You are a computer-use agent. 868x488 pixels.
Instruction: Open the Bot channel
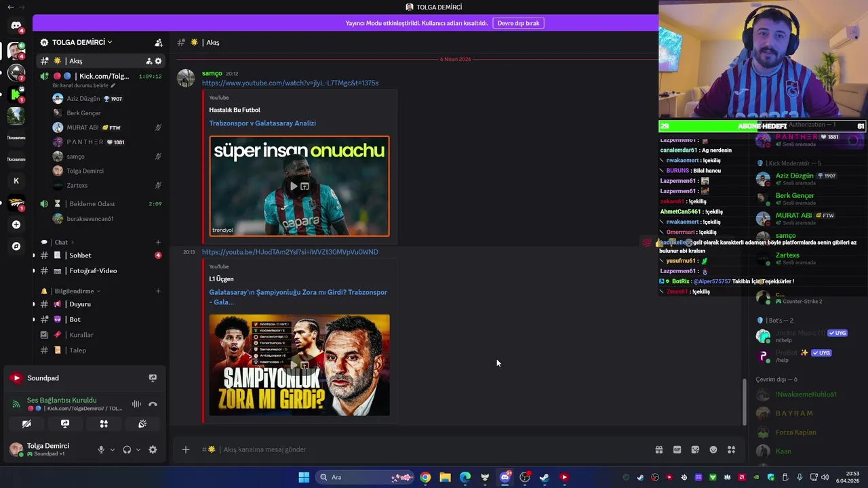coord(100,319)
